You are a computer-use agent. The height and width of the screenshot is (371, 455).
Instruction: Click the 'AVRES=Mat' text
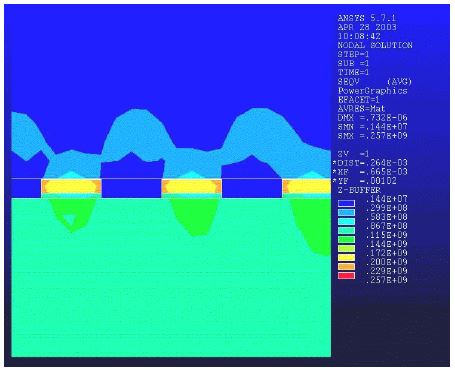click(361, 108)
